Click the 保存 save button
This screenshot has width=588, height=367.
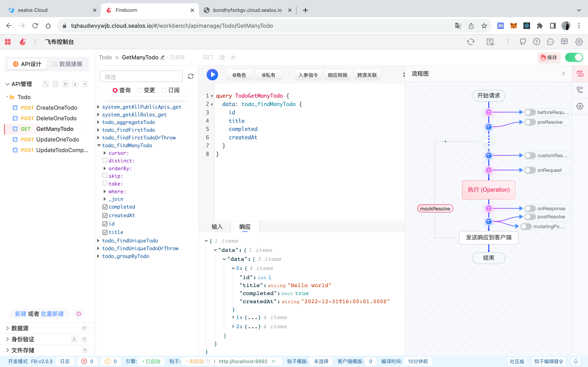click(x=549, y=57)
